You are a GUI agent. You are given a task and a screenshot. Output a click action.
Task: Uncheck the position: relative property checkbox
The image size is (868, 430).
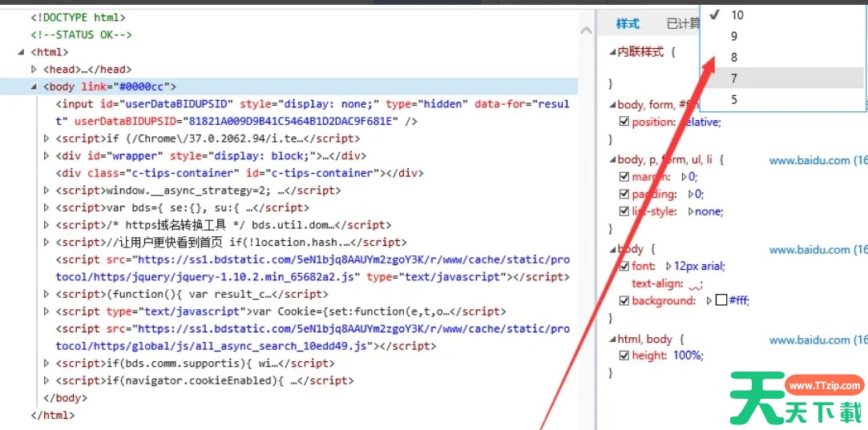tap(624, 122)
